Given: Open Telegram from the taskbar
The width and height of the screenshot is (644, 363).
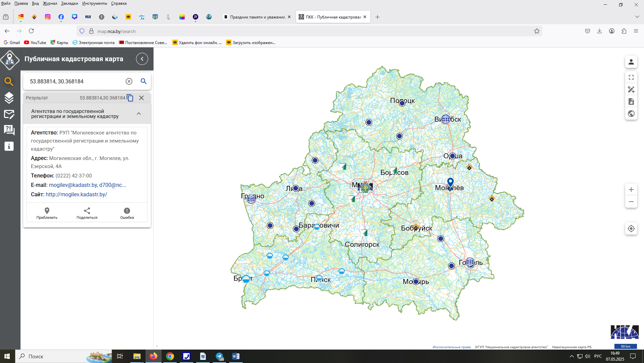Looking at the screenshot, I should (x=219, y=356).
